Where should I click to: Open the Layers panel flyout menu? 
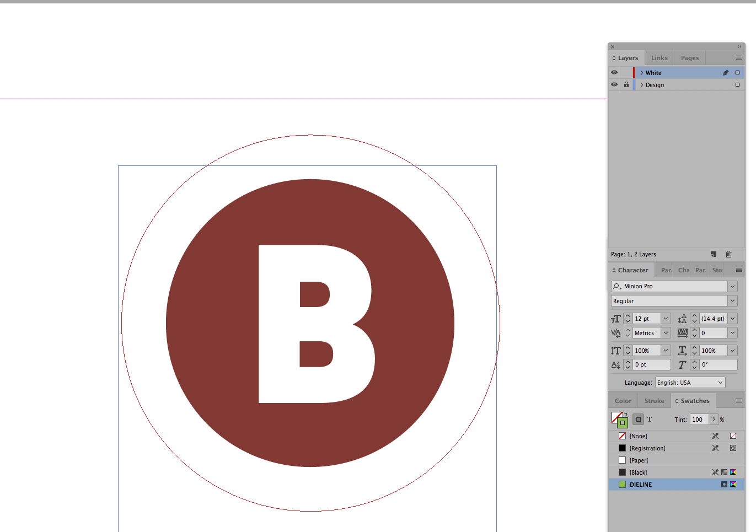point(739,58)
